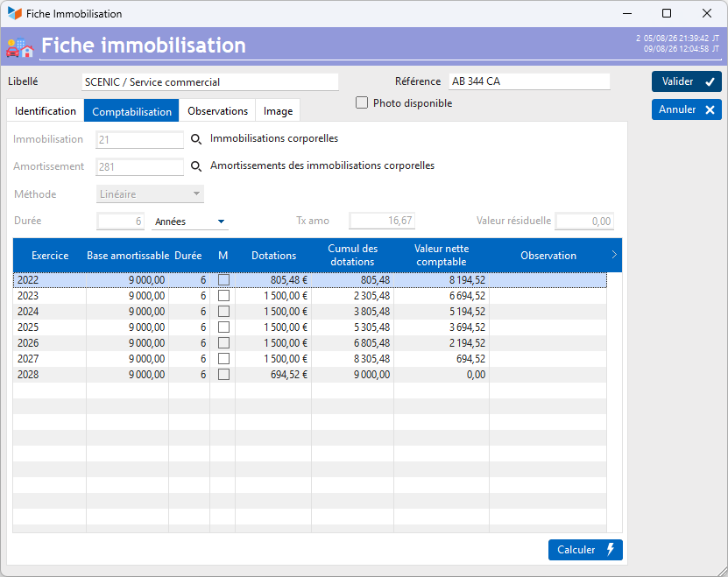Tick the M checkbox for exercice 2022
Image resolution: width=728 pixels, height=577 pixels.
223,280
